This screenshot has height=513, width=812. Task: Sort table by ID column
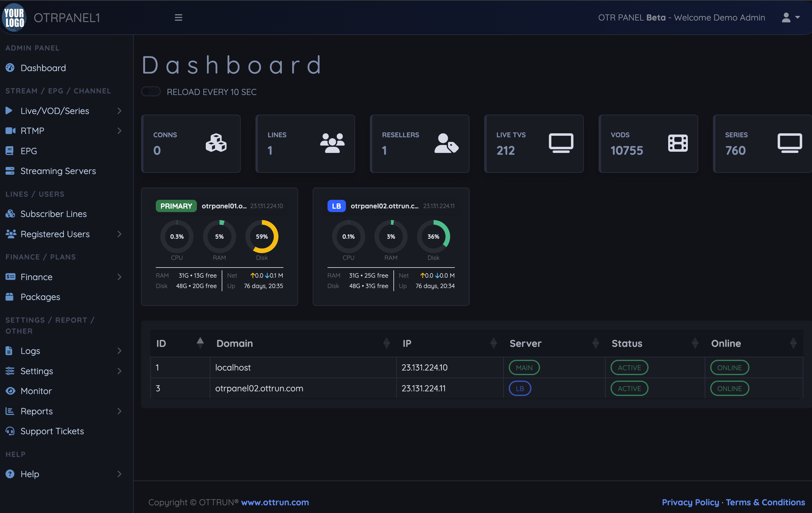coord(180,343)
